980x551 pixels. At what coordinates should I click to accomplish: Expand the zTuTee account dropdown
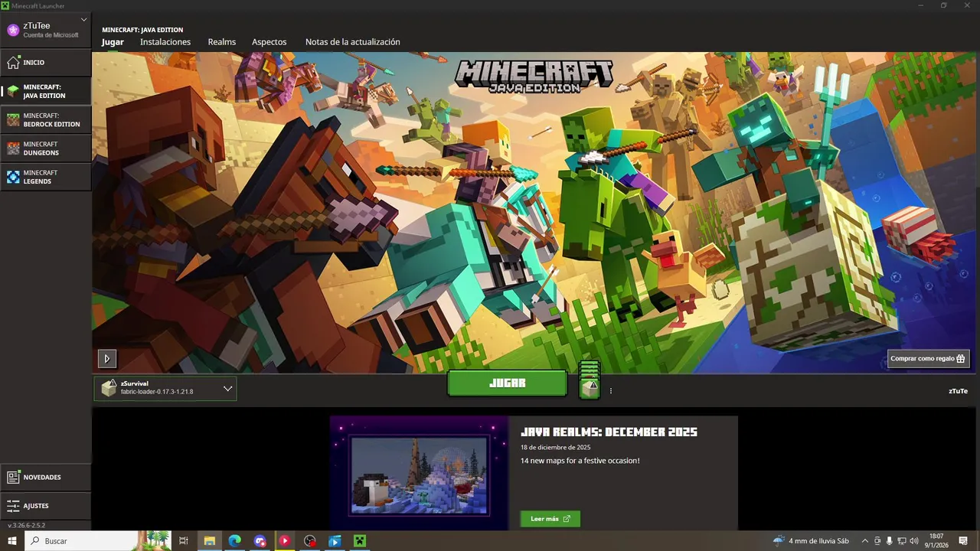(x=83, y=20)
